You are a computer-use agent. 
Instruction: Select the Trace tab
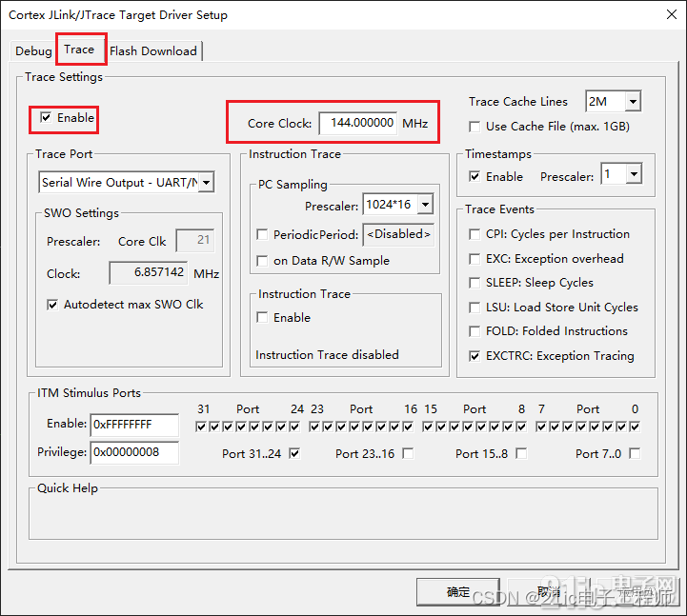pyautogui.click(x=79, y=50)
